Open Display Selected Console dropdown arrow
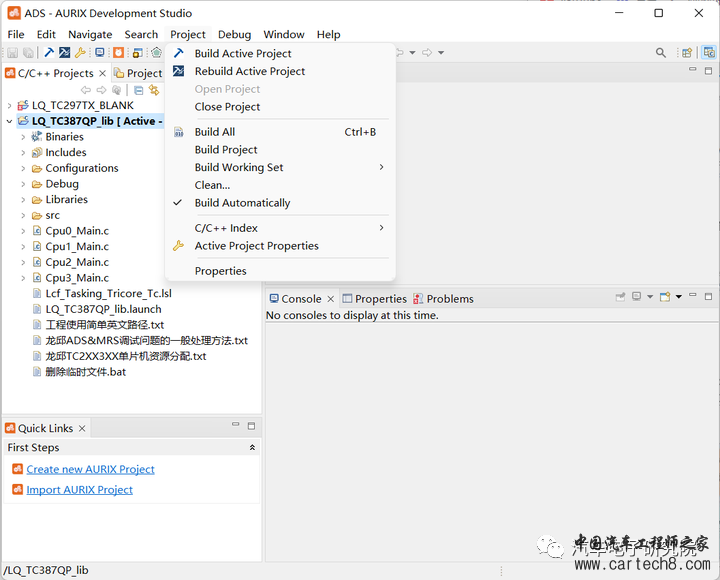Screen dimensions: 720x580 coord(650,297)
